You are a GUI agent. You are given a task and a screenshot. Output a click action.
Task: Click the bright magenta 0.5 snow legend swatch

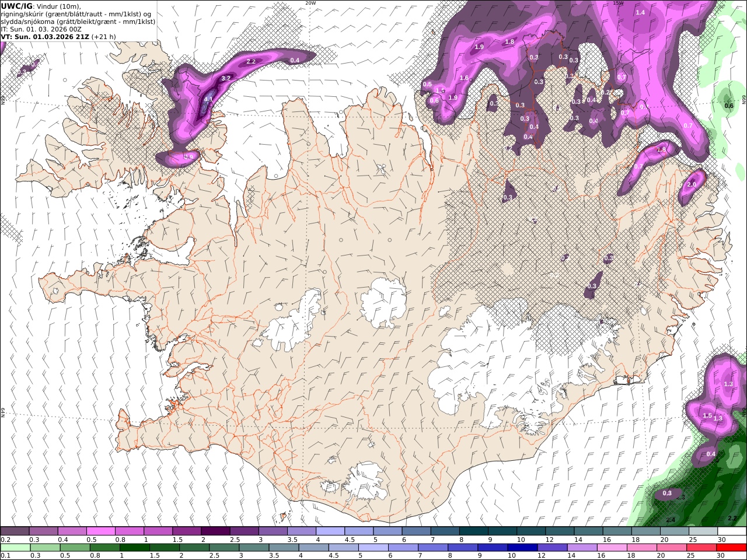(101, 531)
